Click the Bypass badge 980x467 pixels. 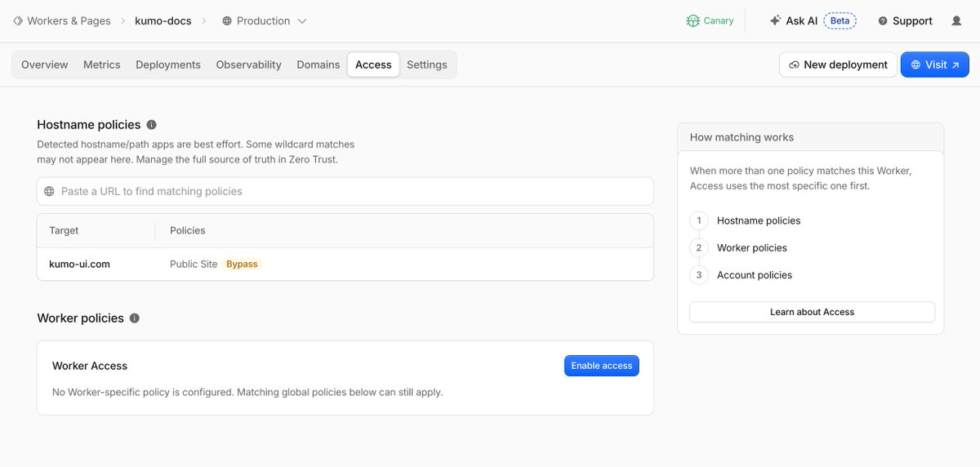click(242, 264)
